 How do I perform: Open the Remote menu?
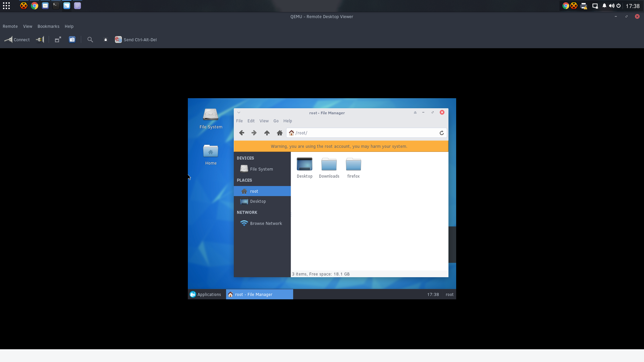click(x=10, y=26)
